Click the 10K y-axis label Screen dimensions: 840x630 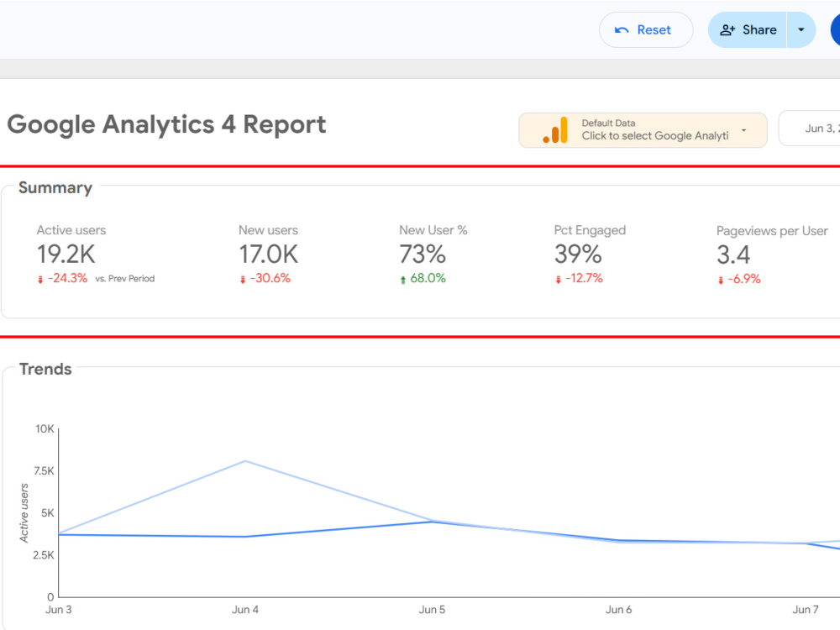45,429
